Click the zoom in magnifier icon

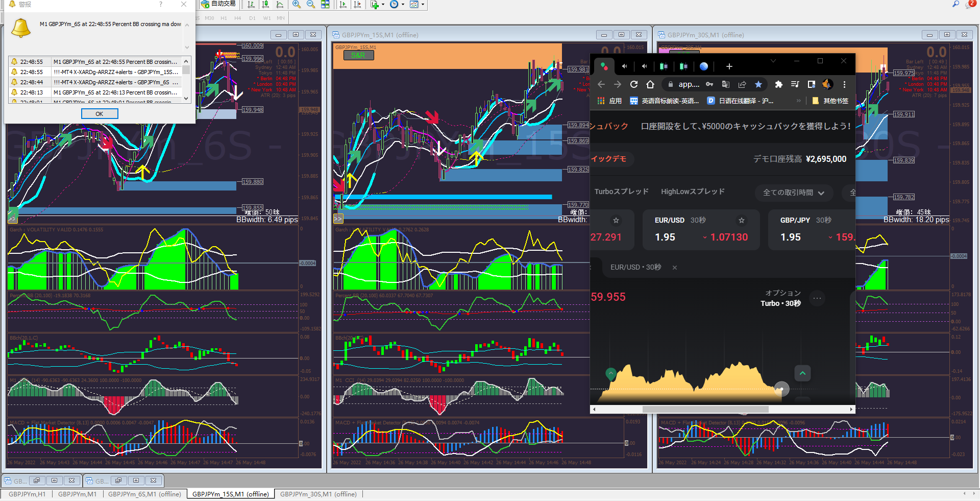click(297, 4)
